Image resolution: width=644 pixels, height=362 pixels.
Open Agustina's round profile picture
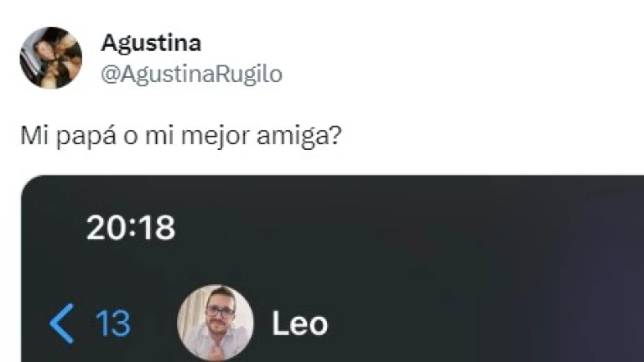[x=51, y=58]
